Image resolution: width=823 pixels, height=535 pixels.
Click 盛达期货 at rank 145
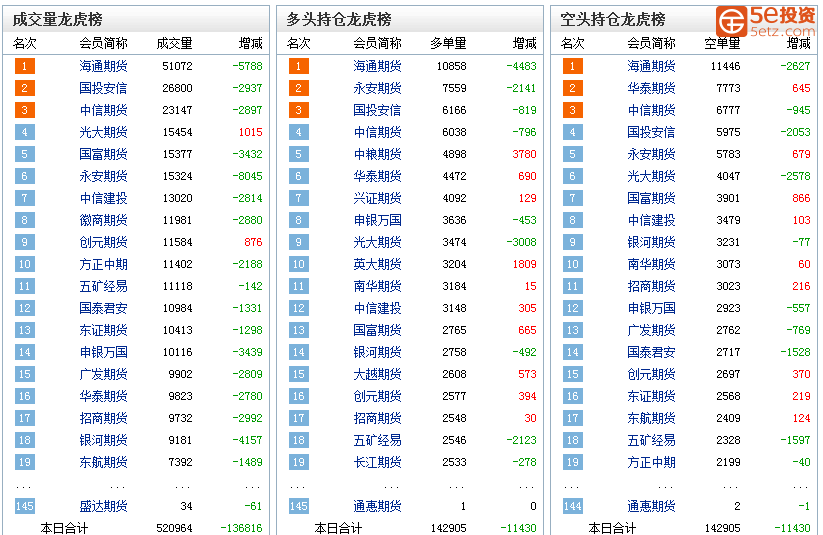[103, 506]
